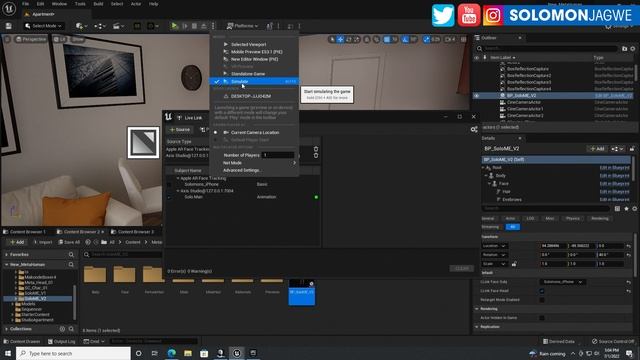640x360 pixels.
Task: Choose Selected Viewport play mode
Action: [253, 44]
